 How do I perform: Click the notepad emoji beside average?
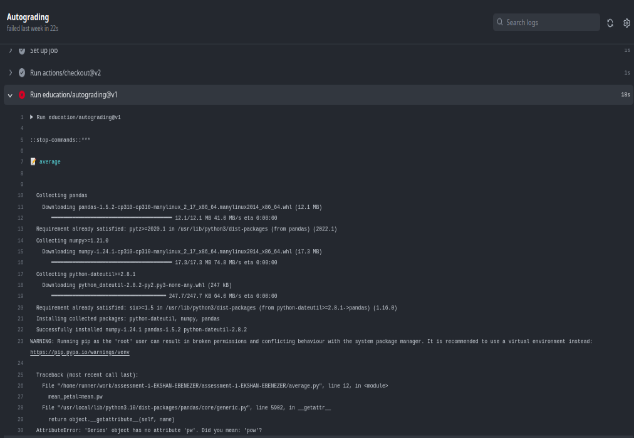coord(33,161)
